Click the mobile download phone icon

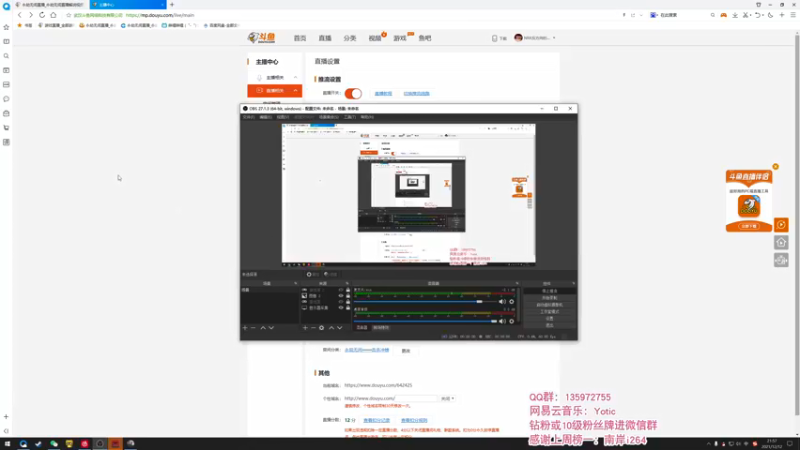[x=494, y=38]
